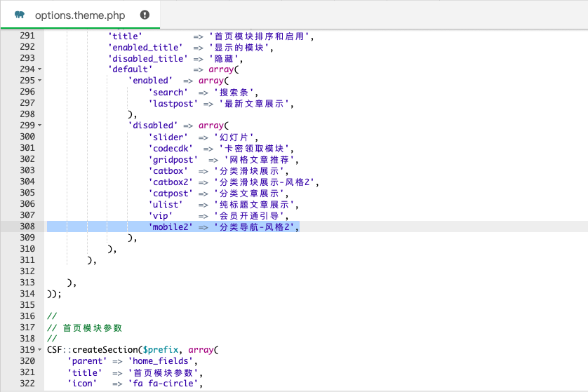Screen dimensions: 588x392
Task: Select the options.theme.php tab
Action: point(79,15)
